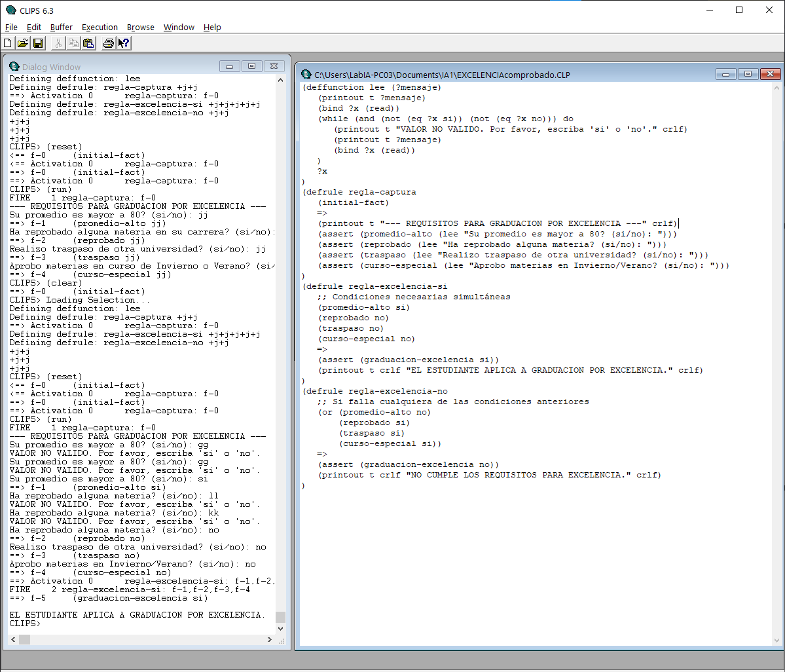The width and height of the screenshot is (785, 672).
Task: Click the Copy toolbar icon
Action: pyautogui.click(x=73, y=43)
